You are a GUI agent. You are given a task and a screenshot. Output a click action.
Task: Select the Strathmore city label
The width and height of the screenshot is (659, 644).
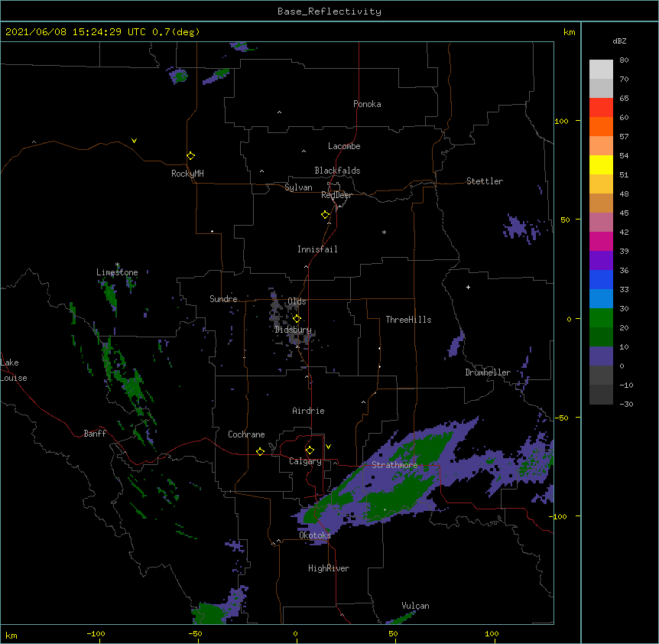(x=394, y=465)
